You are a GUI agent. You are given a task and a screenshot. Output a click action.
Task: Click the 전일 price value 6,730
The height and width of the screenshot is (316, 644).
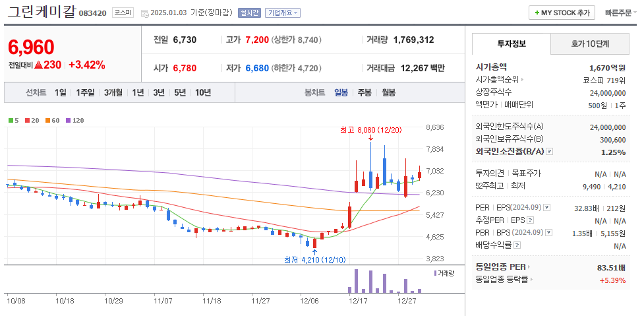pyautogui.click(x=185, y=40)
